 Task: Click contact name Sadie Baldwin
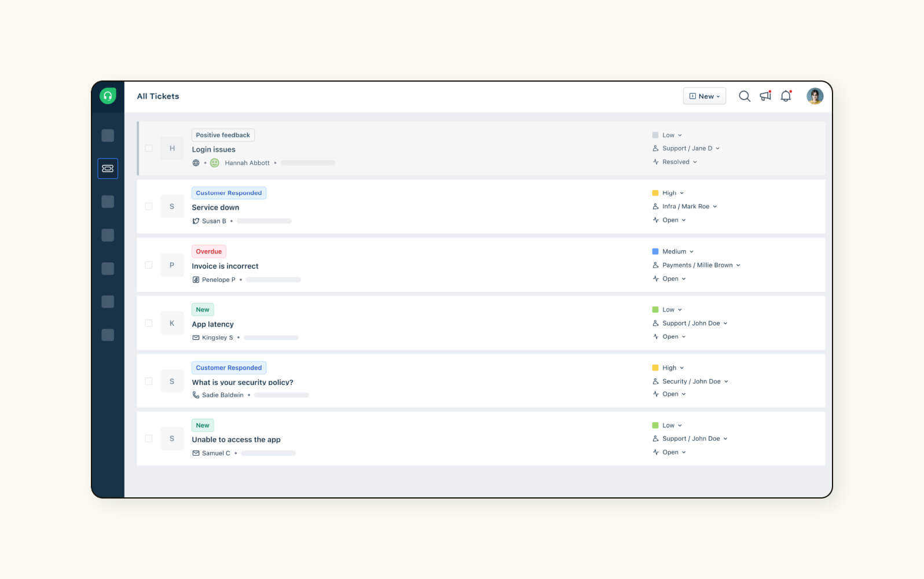pos(223,395)
